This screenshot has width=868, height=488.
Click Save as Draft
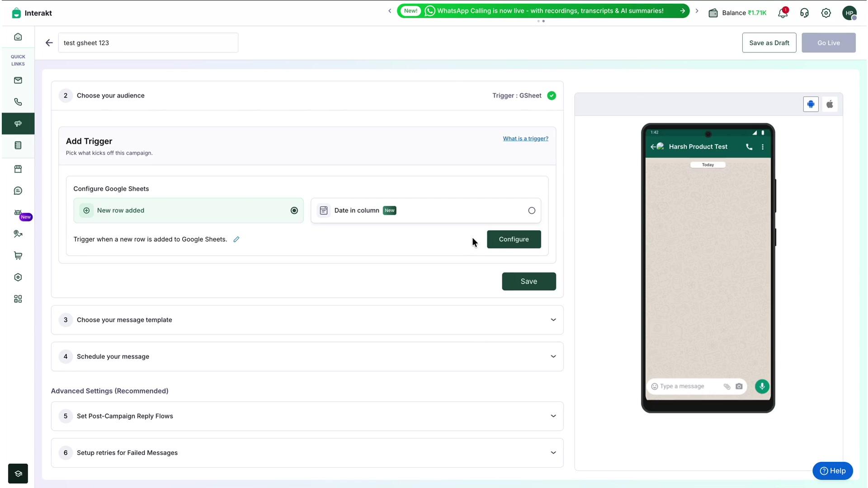pyautogui.click(x=769, y=43)
